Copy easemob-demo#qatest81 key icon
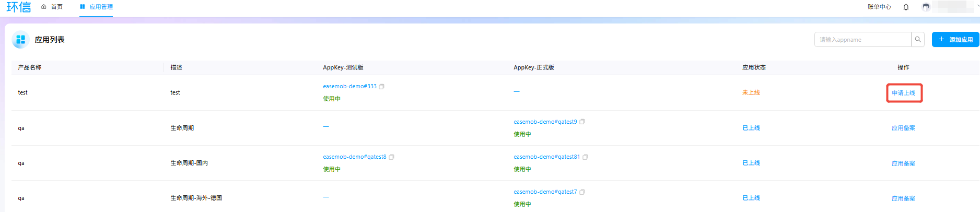The width and height of the screenshot is (980, 212). (x=585, y=157)
